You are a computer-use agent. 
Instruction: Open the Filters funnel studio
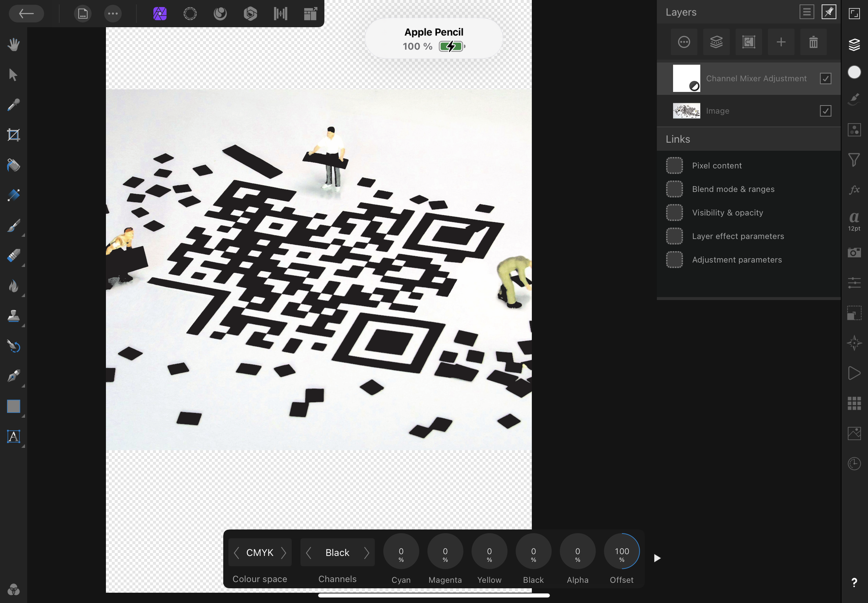coord(854,160)
